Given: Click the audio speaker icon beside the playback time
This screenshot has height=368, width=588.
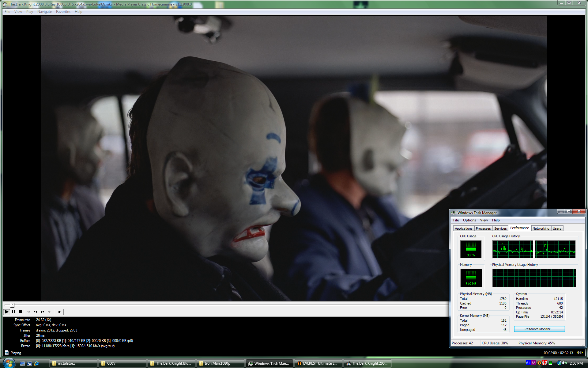Looking at the screenshot, I should tap(579, 353).
